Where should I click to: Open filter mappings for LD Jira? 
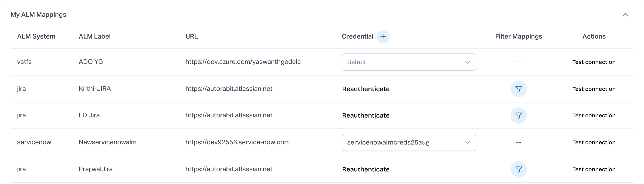[x=519, y=115]
